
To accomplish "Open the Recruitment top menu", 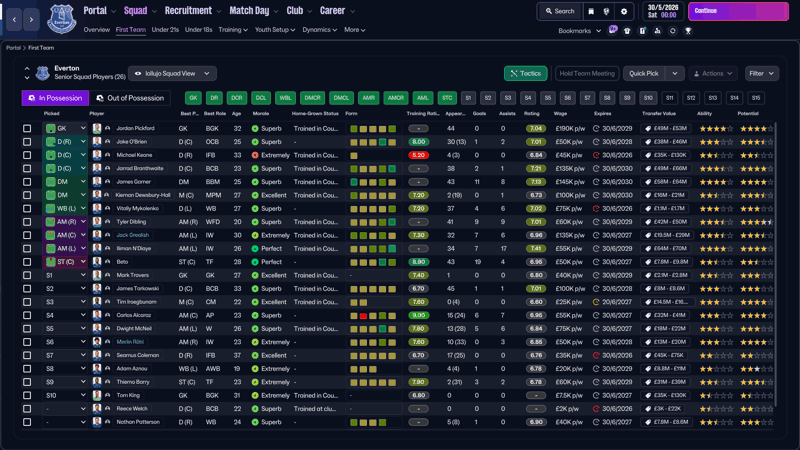I will click(192, 11).
